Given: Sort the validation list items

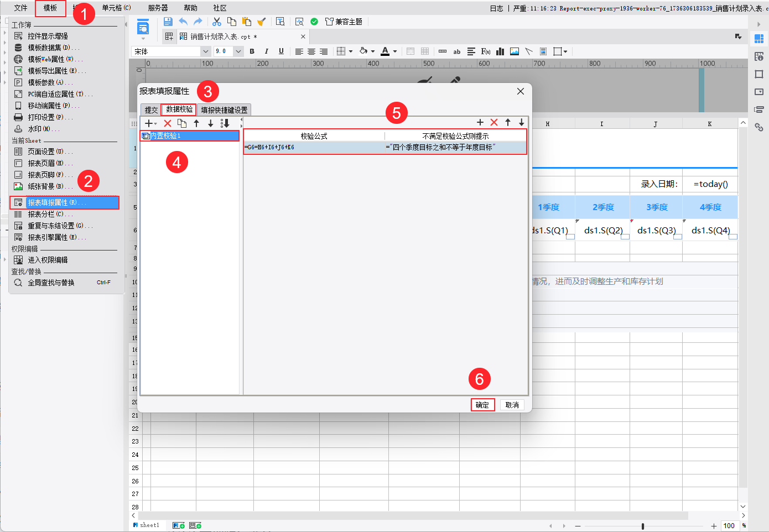Looking at the screenshot, I should [225, 123].
